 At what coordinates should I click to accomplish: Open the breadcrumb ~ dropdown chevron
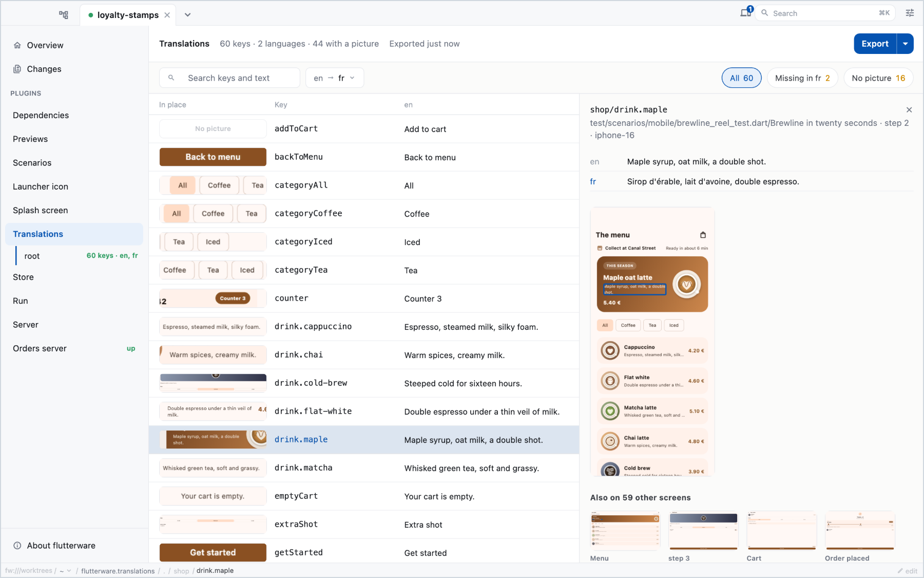69,571
